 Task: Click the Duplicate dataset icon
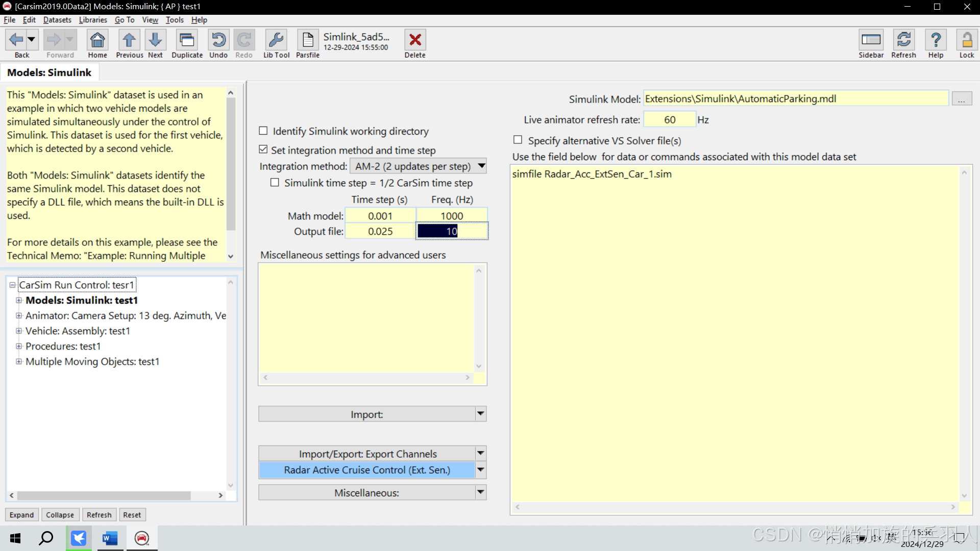(187, 40)
